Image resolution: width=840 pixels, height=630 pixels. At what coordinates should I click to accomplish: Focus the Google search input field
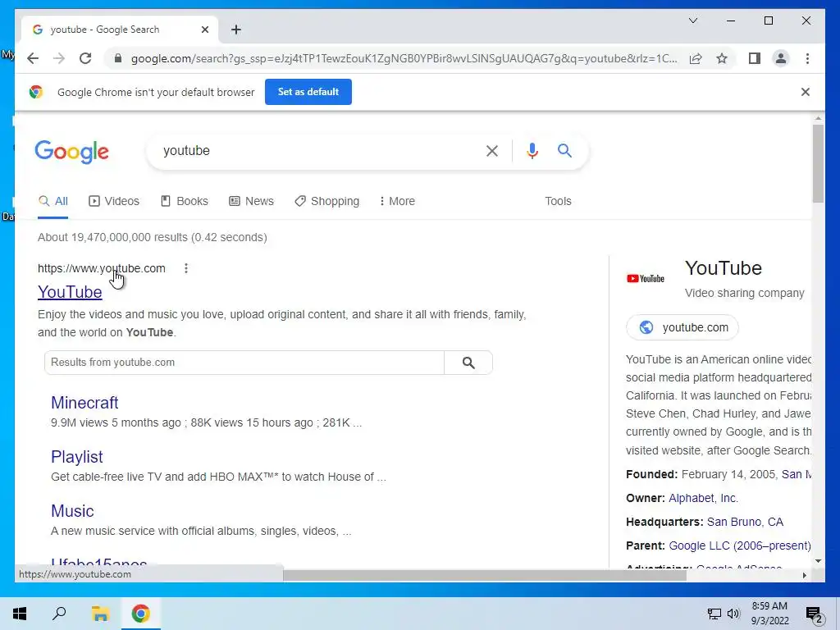click(x=316, y=151)
